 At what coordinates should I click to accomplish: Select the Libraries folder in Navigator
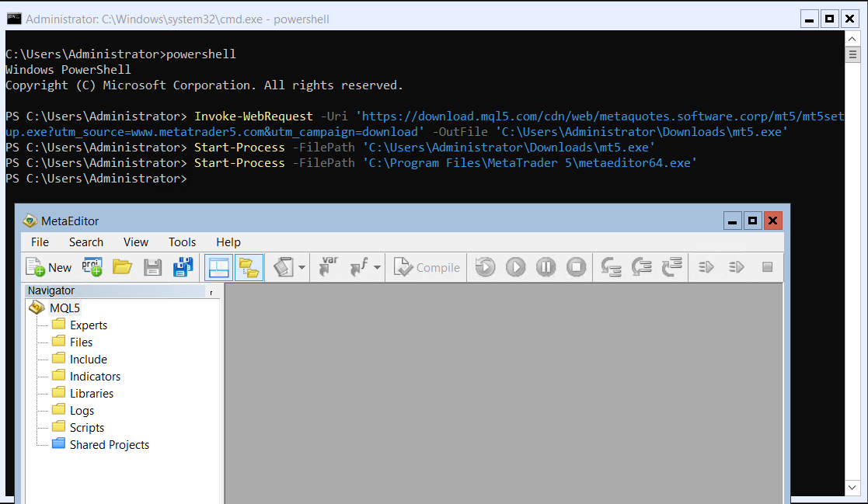(92, 394)
